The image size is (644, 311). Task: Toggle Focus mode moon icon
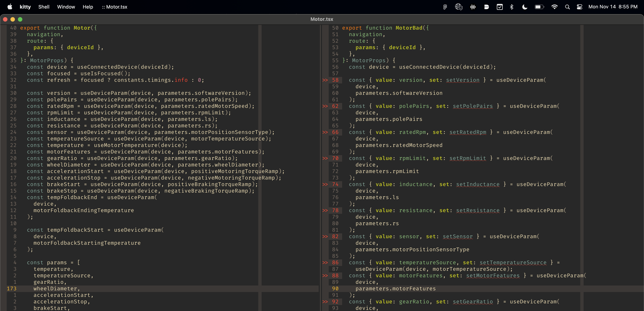coord(525,7)
